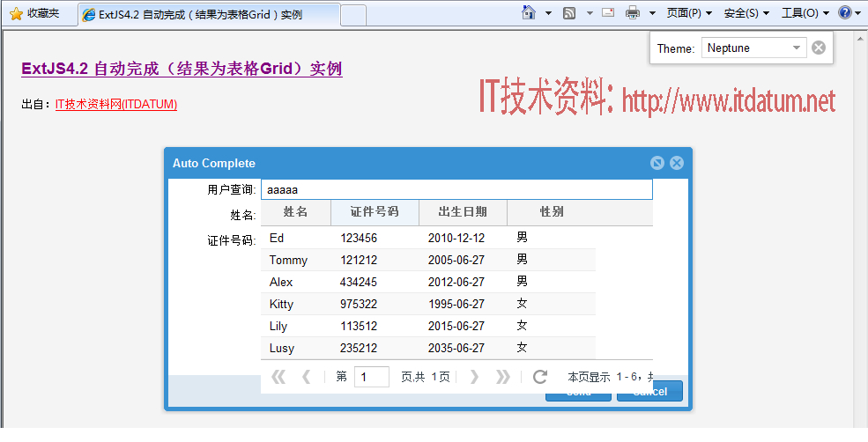Screen dimensions: 868x442
Task: Click birth date 2015-06-27
Action: pos(456,327)
